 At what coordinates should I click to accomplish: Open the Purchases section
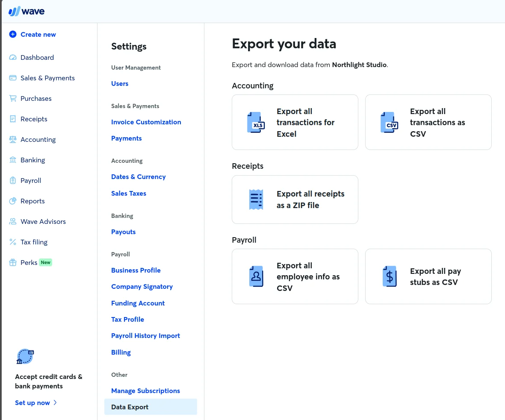36,98
